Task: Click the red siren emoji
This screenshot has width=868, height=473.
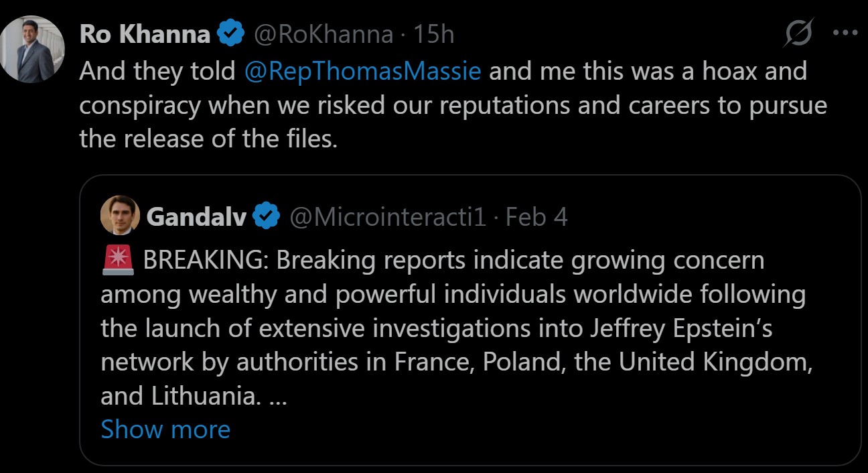Action: coord(118,259)
